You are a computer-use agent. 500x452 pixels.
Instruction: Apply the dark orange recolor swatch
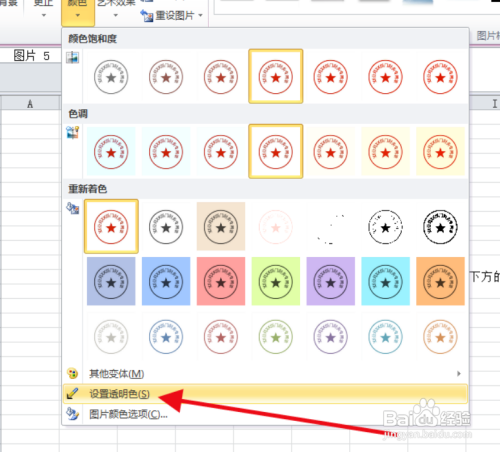click(440, 281)
